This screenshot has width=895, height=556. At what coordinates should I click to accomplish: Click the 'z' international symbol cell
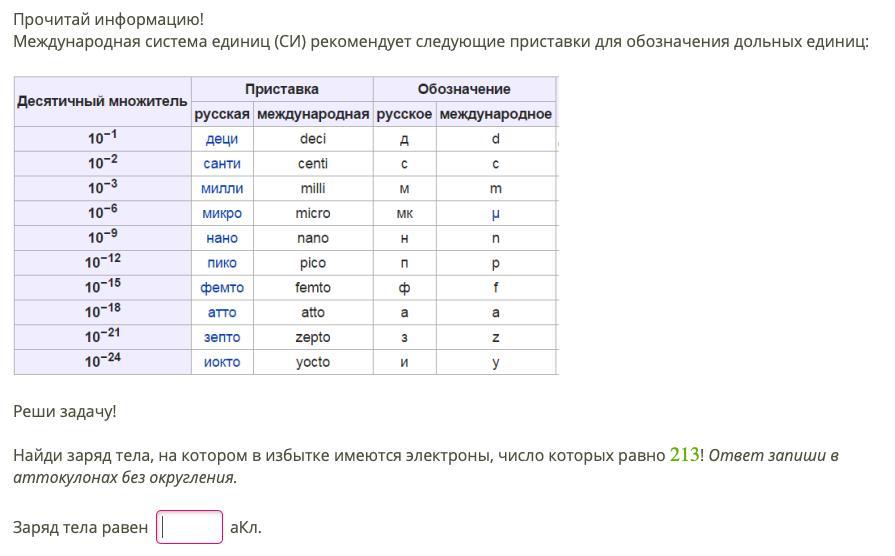495,337
